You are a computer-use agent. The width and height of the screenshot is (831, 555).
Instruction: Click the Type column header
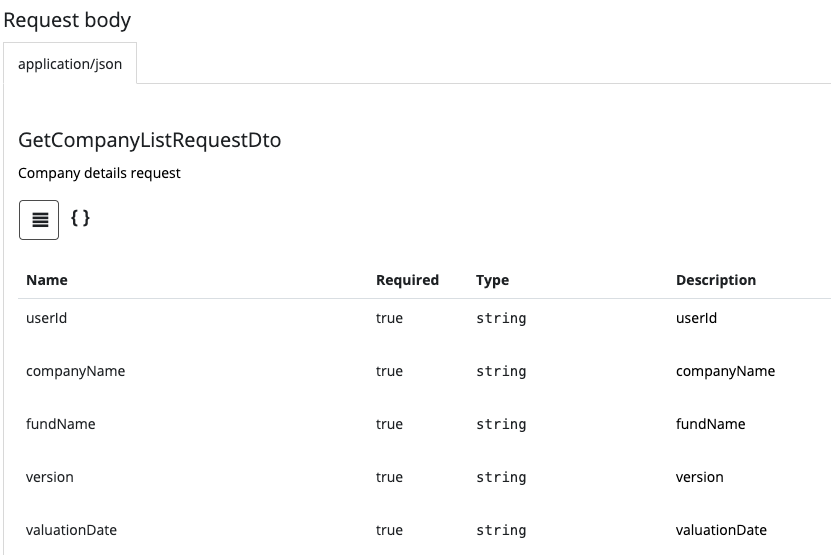492,280
